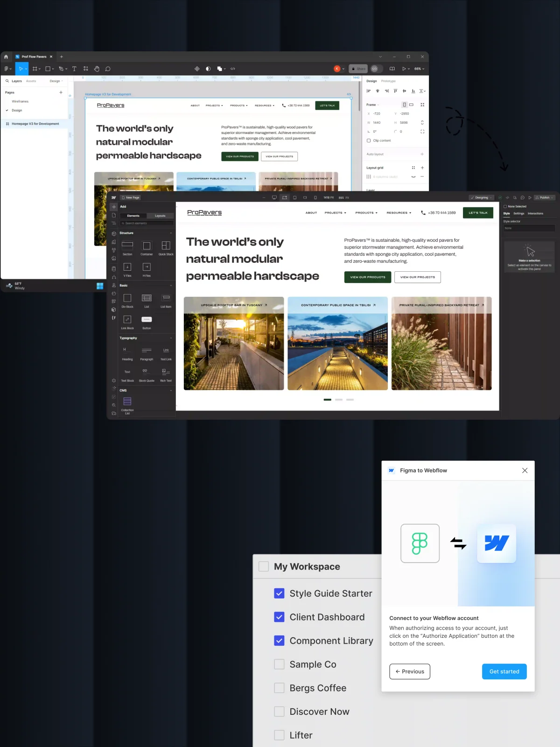Select the Rectangle shape tool in Figma
Image resolution: width=560 pixels, height=747 pixels.
pos(48,69)
